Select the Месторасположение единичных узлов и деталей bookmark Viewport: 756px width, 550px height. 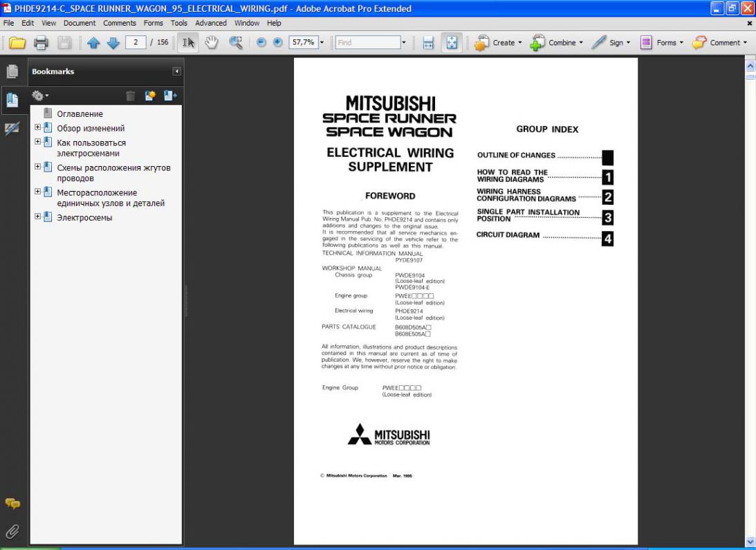(x=111, y=198)
